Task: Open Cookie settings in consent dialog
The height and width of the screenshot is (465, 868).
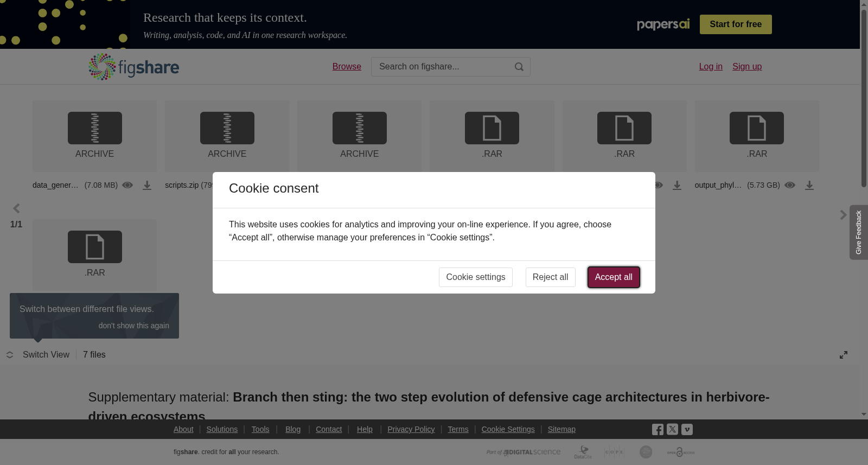Action: click(x=476, y=277)
